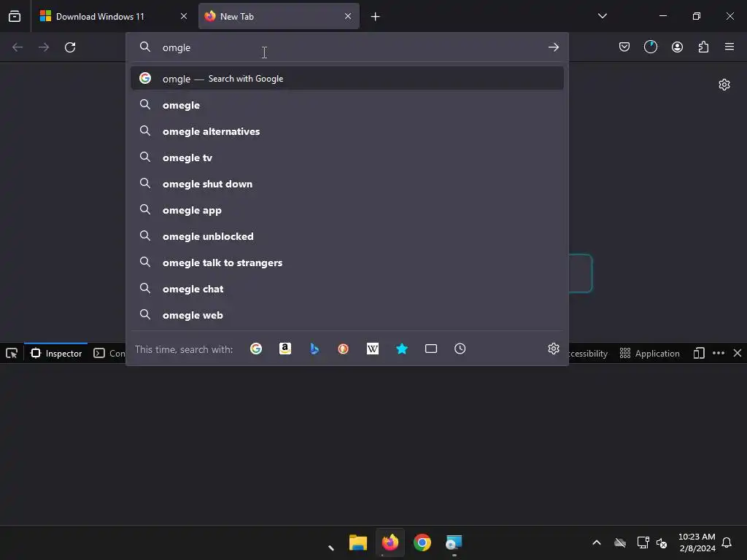Screen dimensions: 747x560
Task: Open Application devtools tab
Action: [x=649, y=354]
